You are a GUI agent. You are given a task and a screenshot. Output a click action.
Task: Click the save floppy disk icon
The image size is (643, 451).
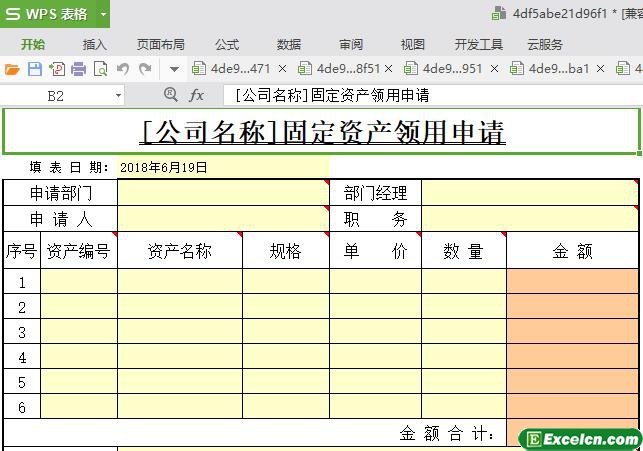click(x=34, y=69)
